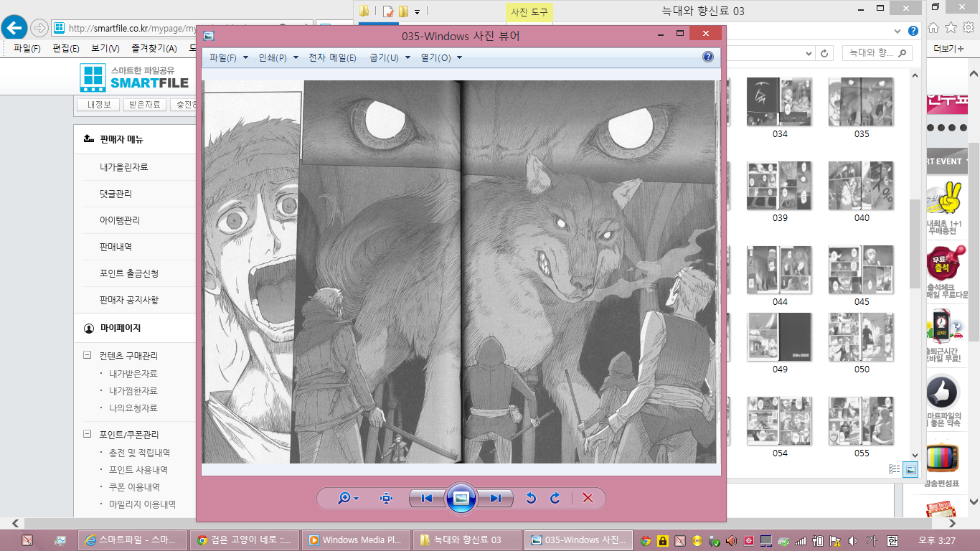Open Internet Explorer tools gear
Image resolution: width=980 pixels, height=551 pixels.
click(x=967, y=28)
